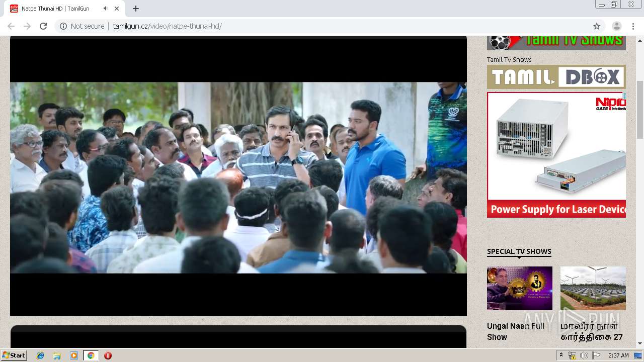Image resolution: width=644 pixels, height=362 pixels.
Task: Click the 2:37 AM clock
Action: point(618,355)
